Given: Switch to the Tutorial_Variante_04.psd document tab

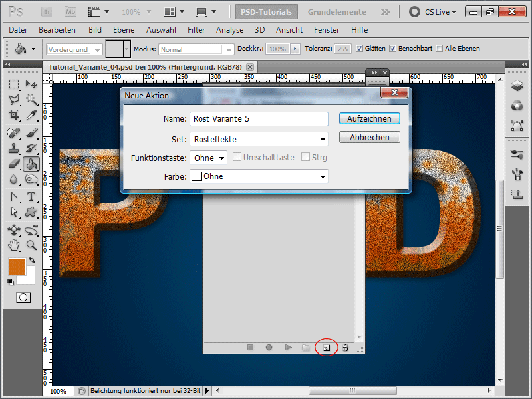Looking at the screenshot, I should pyautogui.click(x=145, y=67).
